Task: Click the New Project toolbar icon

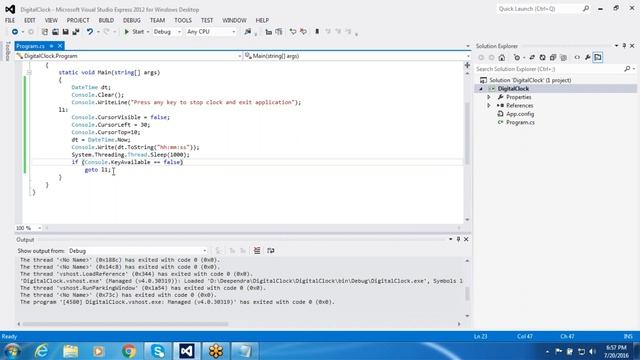Action: click(44, 31)
